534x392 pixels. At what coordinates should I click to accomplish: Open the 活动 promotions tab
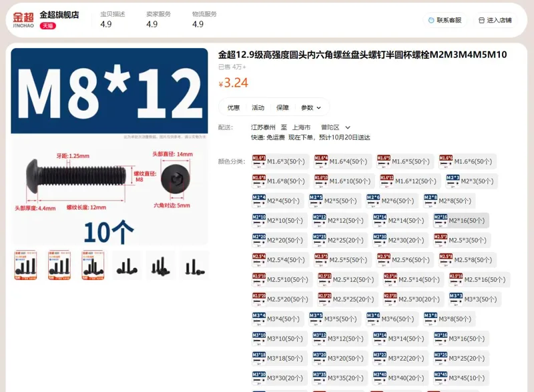coord(258,107)
